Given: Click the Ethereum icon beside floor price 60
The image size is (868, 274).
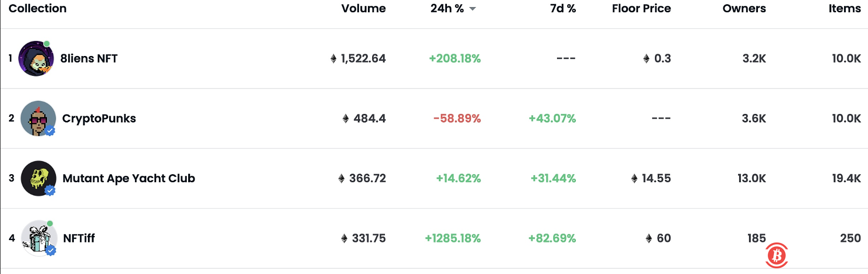Looking at the screenshot, I should point(649,238).
